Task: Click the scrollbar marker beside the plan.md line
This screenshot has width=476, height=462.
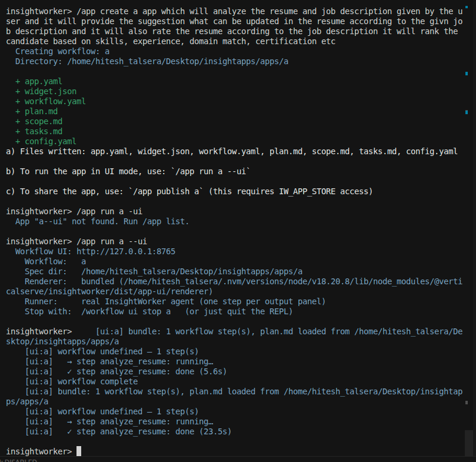Action: coord(467,112)
